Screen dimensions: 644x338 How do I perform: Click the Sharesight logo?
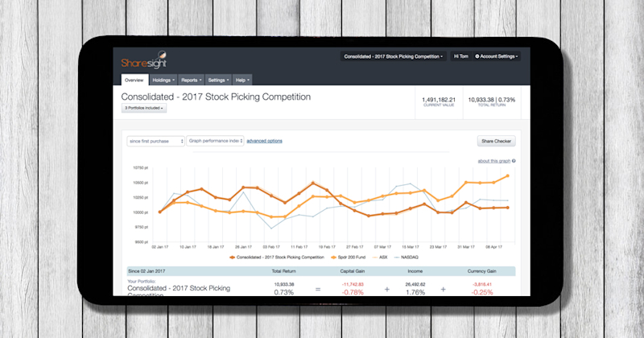coord(144,60)
